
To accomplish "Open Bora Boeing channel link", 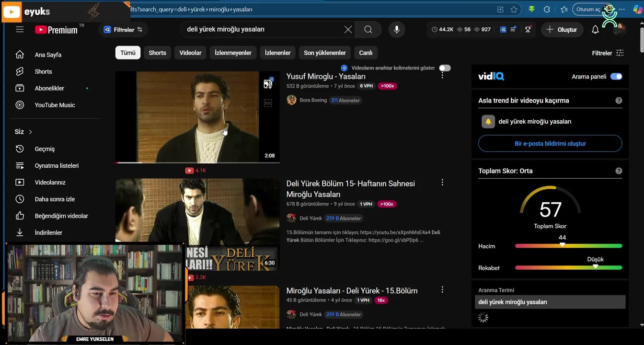I will (x=313, y=100).
